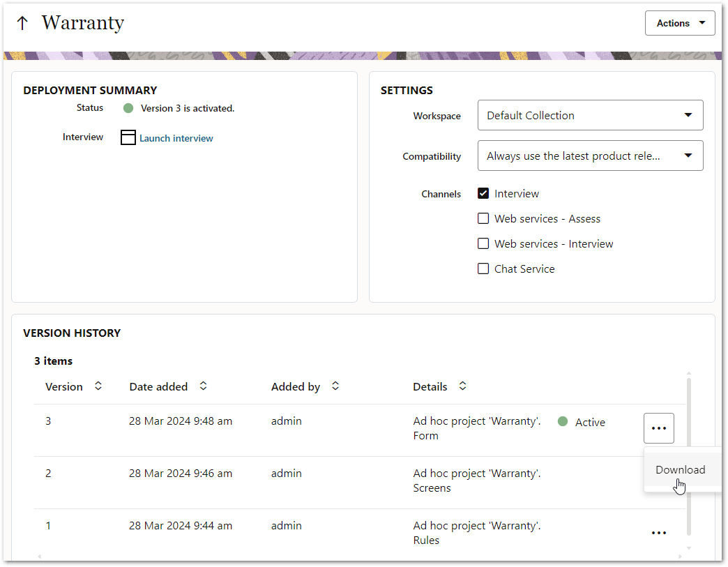
Task: Open the Compatibility dropdown
Action: click(x=590, y=156)
